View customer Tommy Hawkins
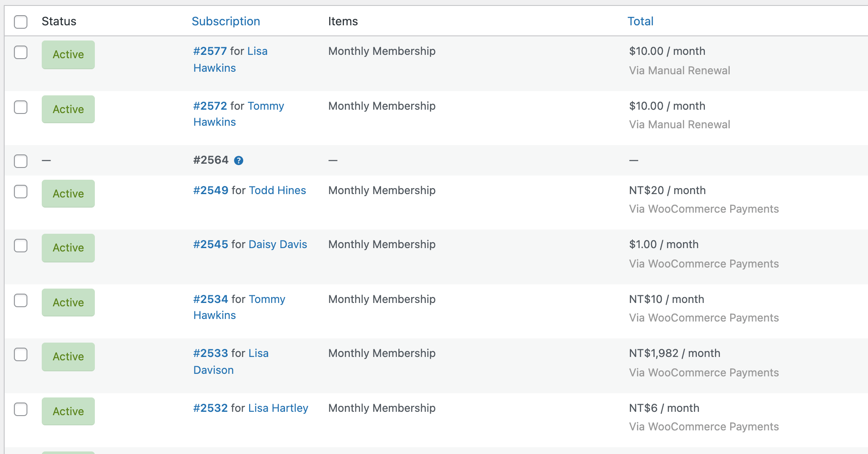This screenshot has width=868, height=454. point(239,114)
